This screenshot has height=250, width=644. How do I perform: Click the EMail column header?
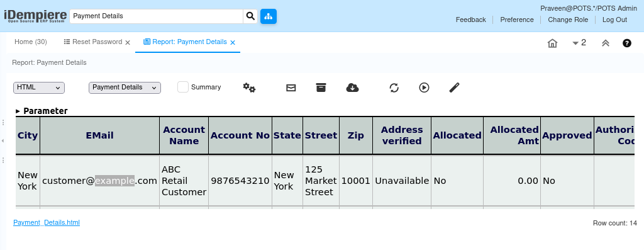100,135
